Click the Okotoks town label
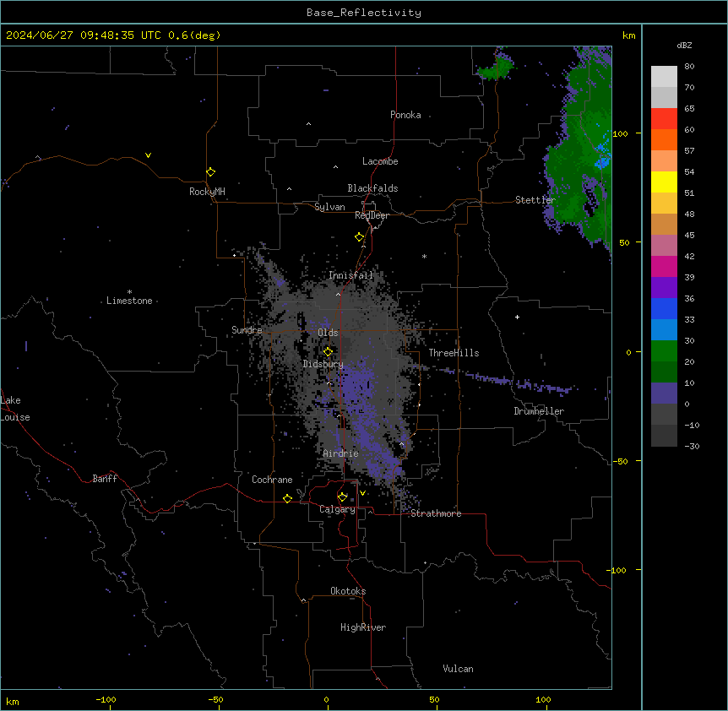 point(348,591)
